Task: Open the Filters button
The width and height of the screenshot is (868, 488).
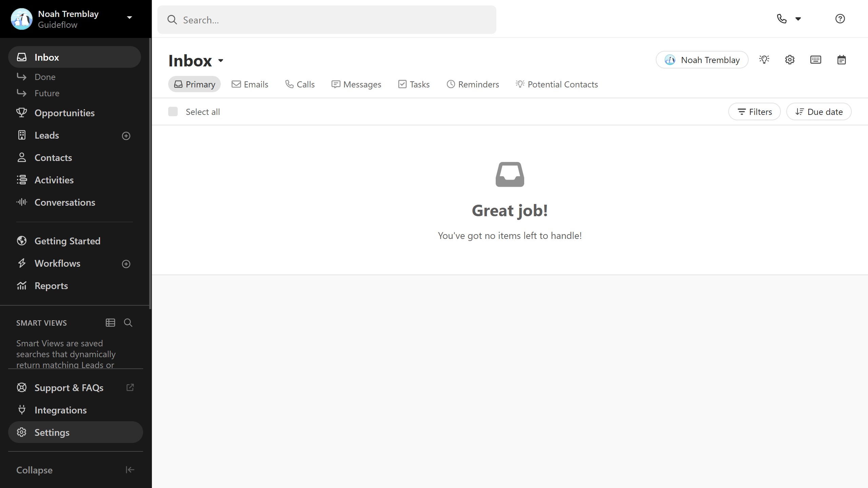Action: click(754, 112)
